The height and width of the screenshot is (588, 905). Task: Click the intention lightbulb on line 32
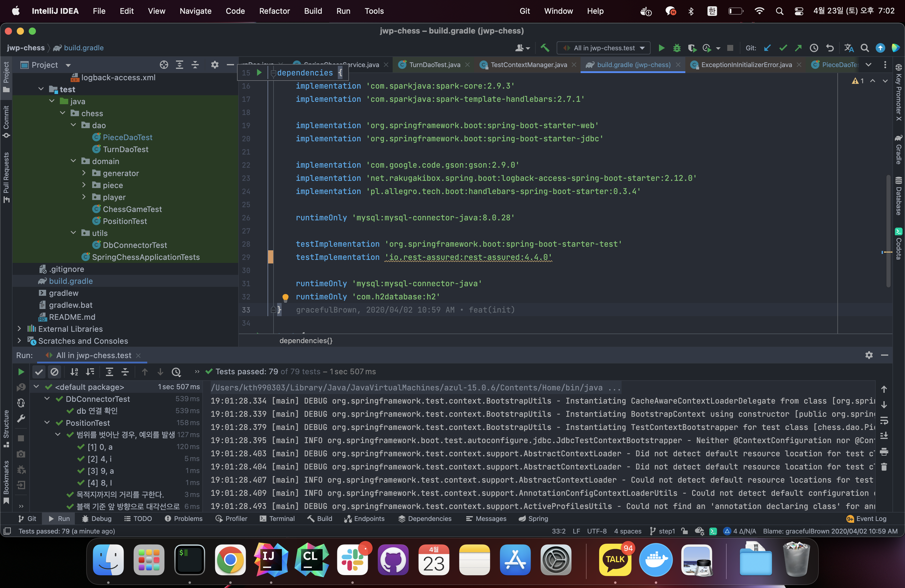pos(285,297)
